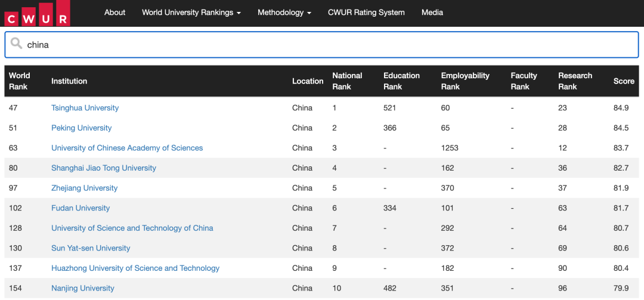This screenshot has height=300, width=644.
Task: Click world rank 102 cell
Action: (x=15, y=208)
